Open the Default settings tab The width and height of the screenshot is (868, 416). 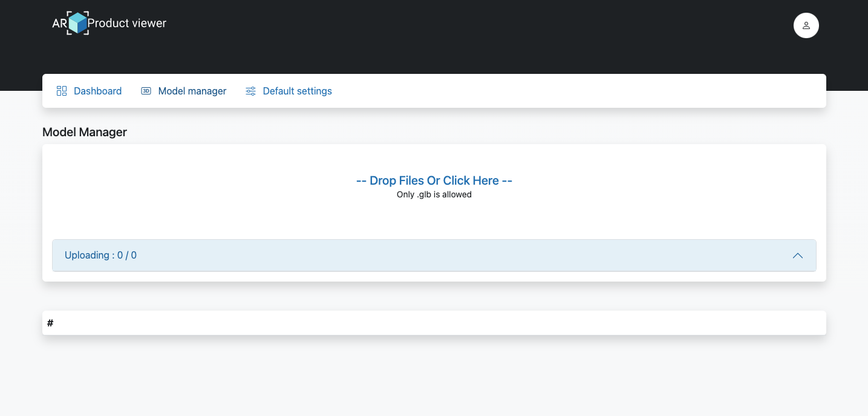(297, 91)
